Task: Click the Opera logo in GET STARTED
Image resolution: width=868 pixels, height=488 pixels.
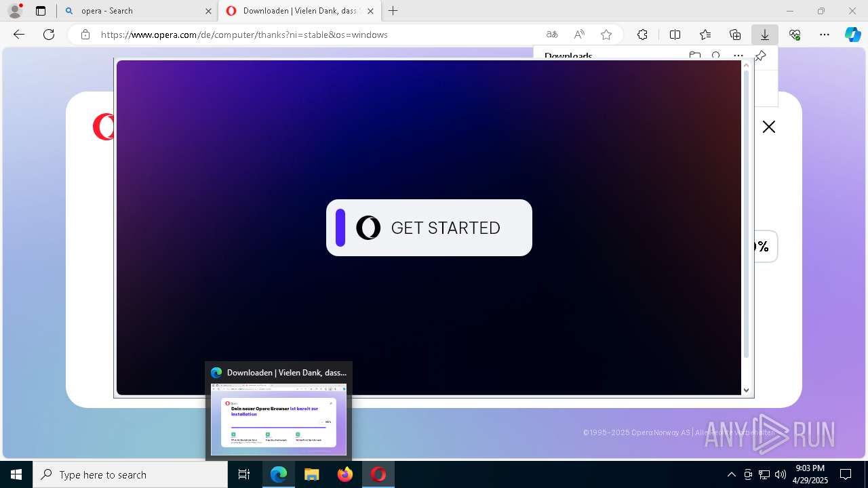Action: point(368,228)
